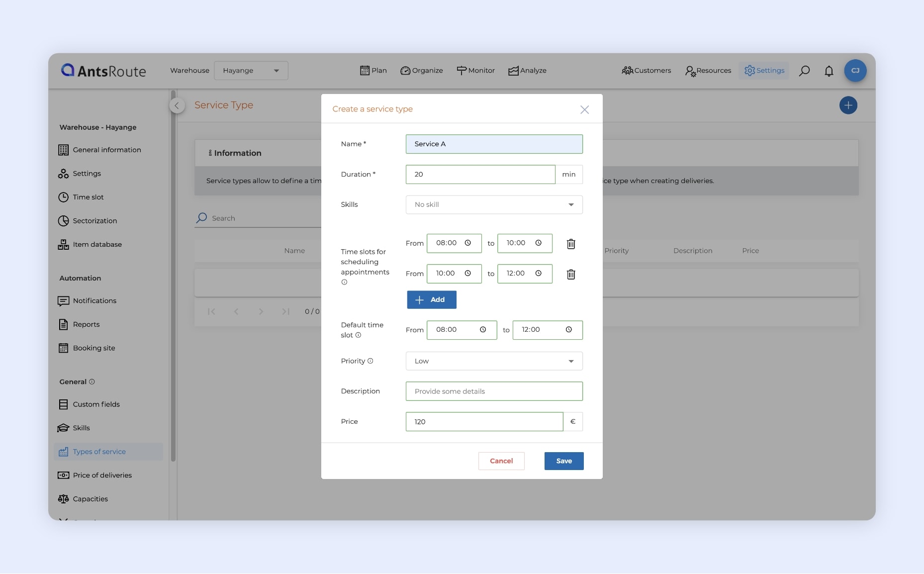
Task: Open the Plan menu
Action: [x=373, y=71]
